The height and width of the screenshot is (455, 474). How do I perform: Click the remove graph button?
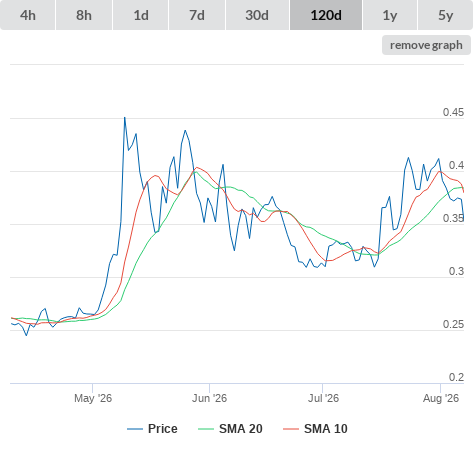(426, 45)
